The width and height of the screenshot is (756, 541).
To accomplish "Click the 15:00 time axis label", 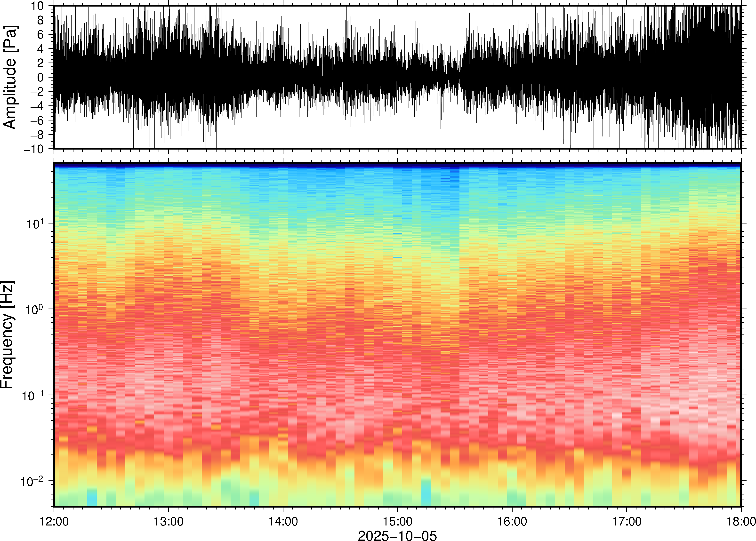I will pos(397,521).
